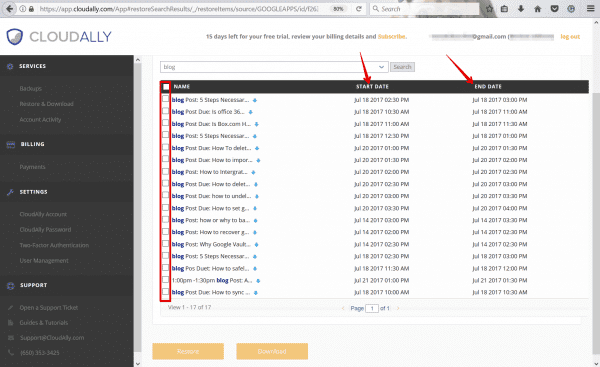The image size is (600, 367).
Task: Open Guides & Tutorials link
Action: click(x=44, y=323)
